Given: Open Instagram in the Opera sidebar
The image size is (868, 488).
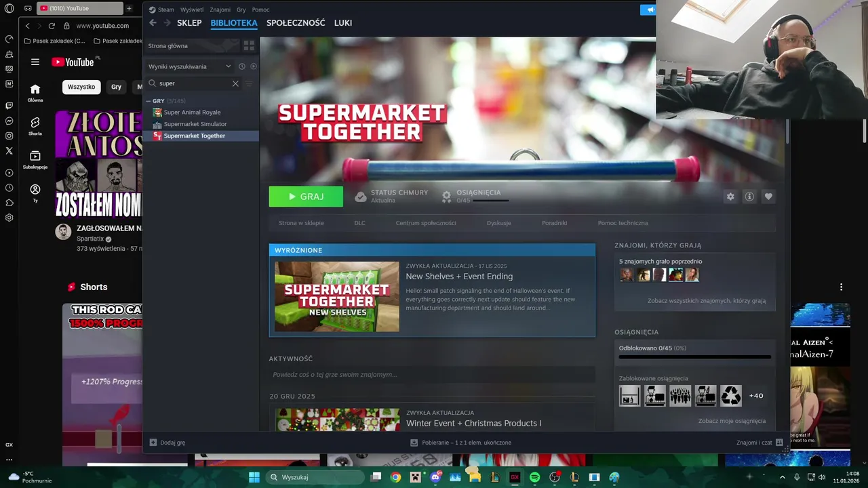Looking at the screenshot, I should coord(9,136).
